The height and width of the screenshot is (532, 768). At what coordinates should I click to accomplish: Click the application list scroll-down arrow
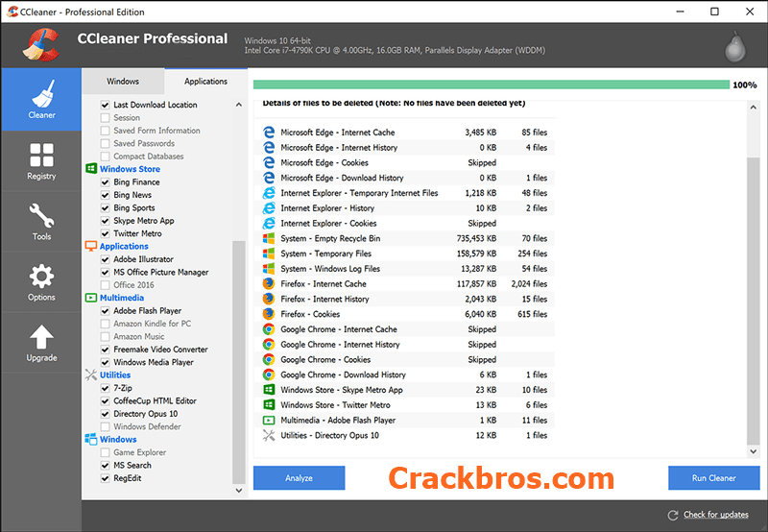238,490
